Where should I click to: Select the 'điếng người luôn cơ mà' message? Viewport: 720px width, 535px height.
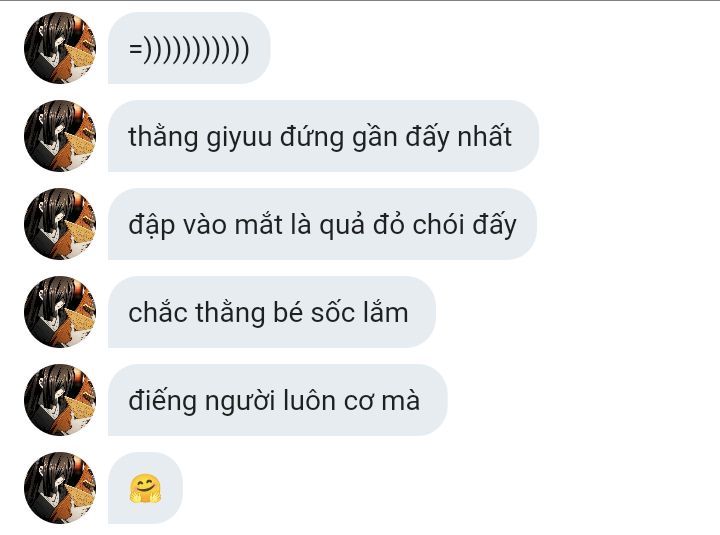click(277, 400)
